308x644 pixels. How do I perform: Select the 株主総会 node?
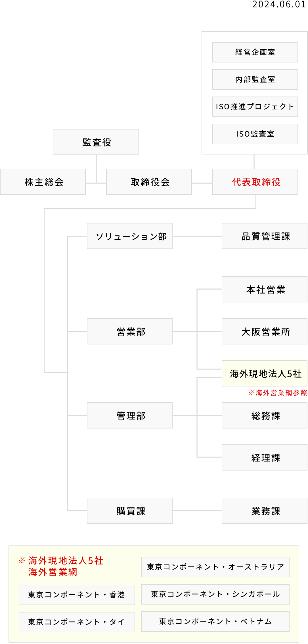[x=43, y=182]
